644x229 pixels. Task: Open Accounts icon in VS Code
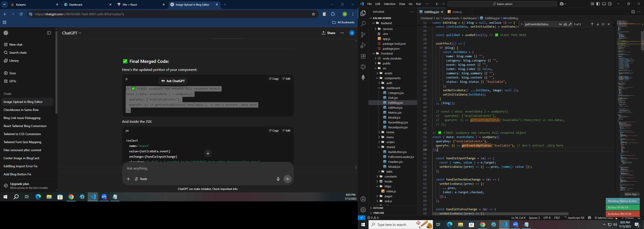pyautogui.click(x=363, y=199)
